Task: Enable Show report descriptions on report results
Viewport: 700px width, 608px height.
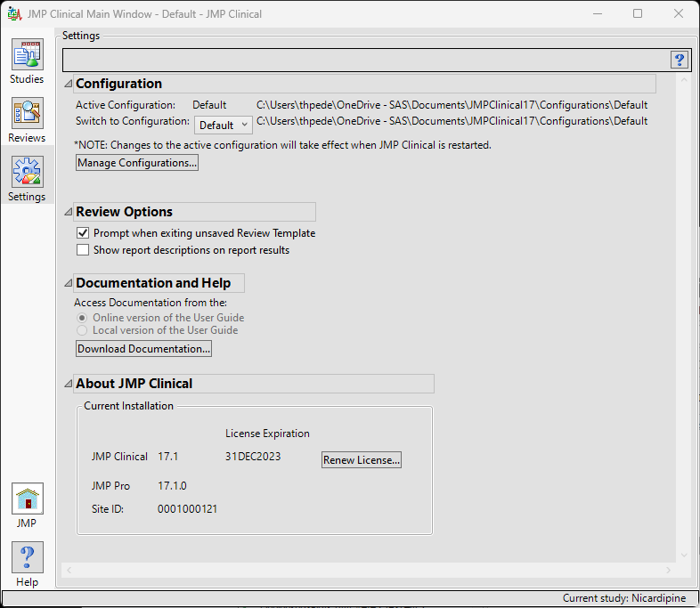Action: 83,250
